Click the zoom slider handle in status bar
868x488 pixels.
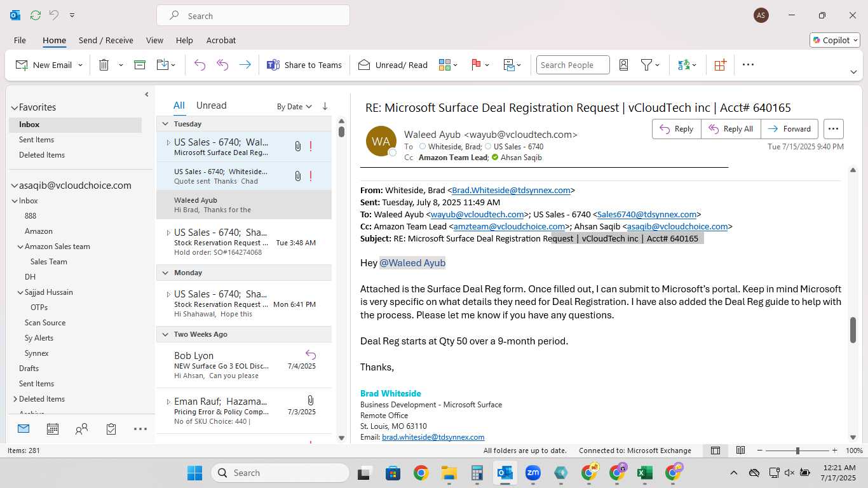pos(797,451)
